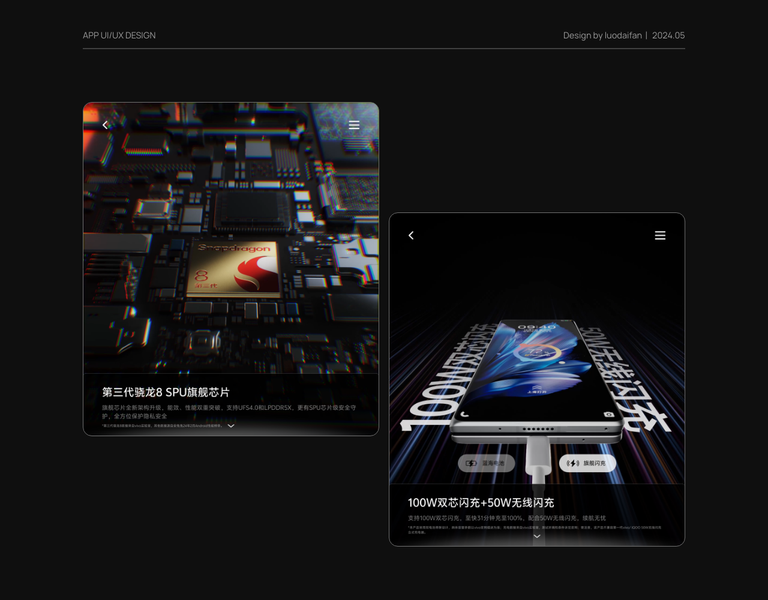This screenshot has height=600, width=768.
Task: Open the hamburger menu on the charging screen
Action: point(660,236)
